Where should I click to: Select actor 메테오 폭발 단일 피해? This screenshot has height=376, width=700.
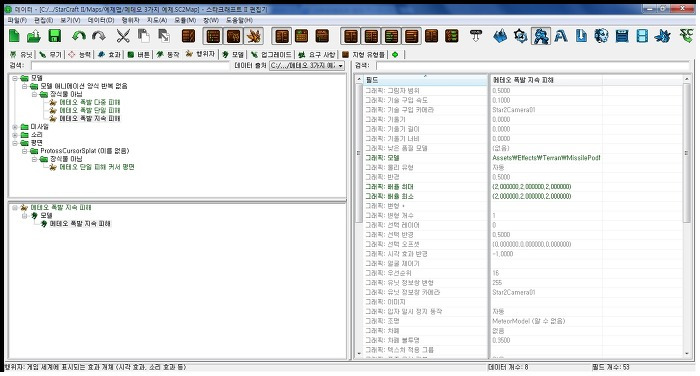(90, 110)
